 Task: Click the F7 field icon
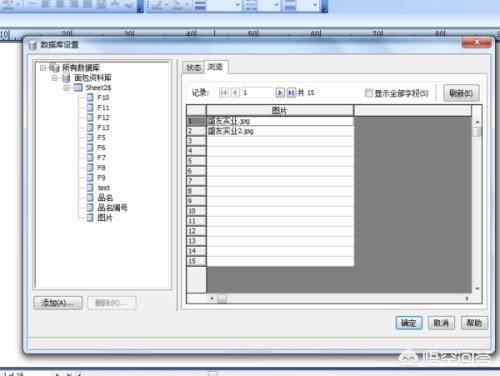[90, 157]
